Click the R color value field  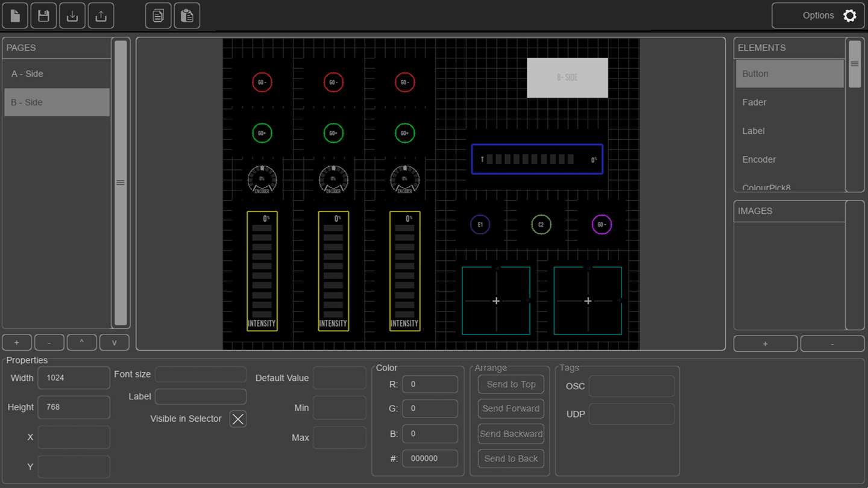(430, 384)
